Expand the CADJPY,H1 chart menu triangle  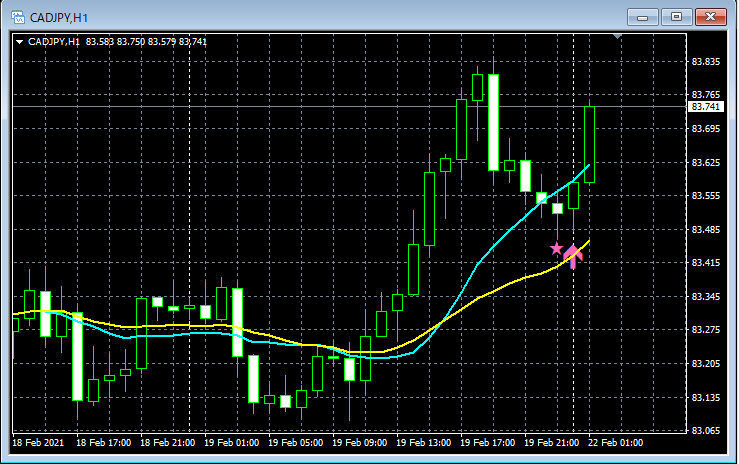pyautogui.click(x=20, y=42)
